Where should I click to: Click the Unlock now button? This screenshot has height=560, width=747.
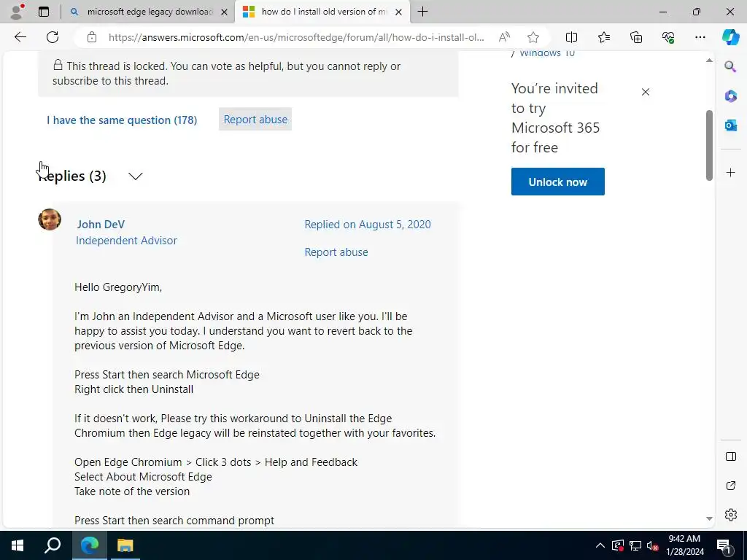point(557,182)
